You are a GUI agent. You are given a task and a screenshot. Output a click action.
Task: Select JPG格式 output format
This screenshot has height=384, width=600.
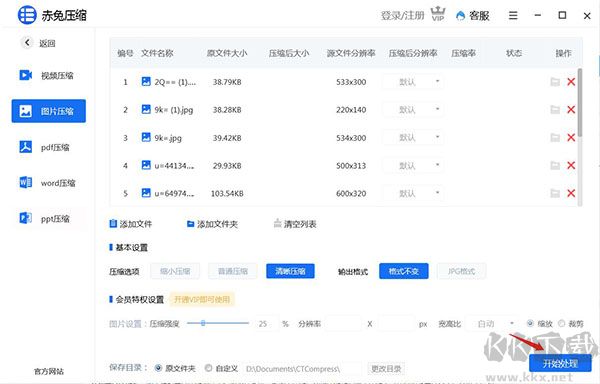(x=461, y=271)
